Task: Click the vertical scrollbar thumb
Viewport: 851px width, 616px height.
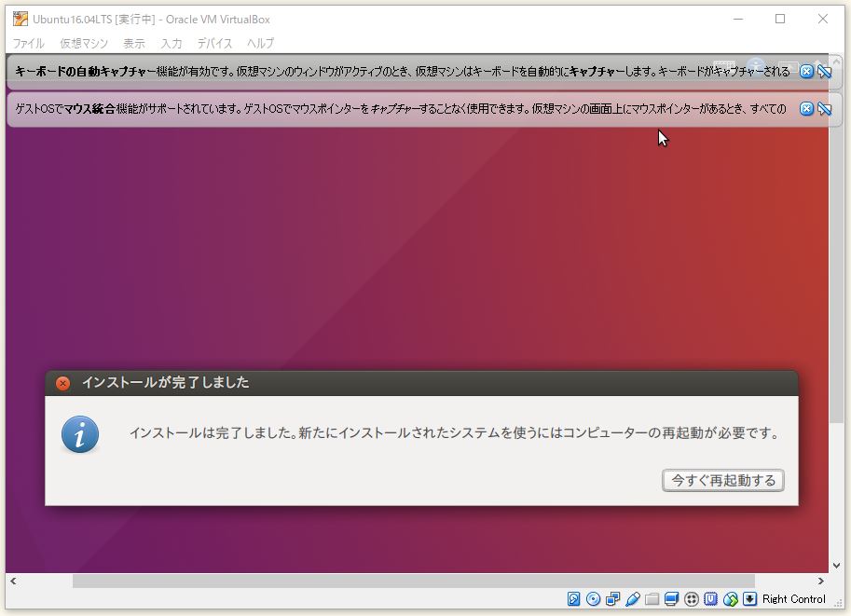Action: click(x=836, y=246)
